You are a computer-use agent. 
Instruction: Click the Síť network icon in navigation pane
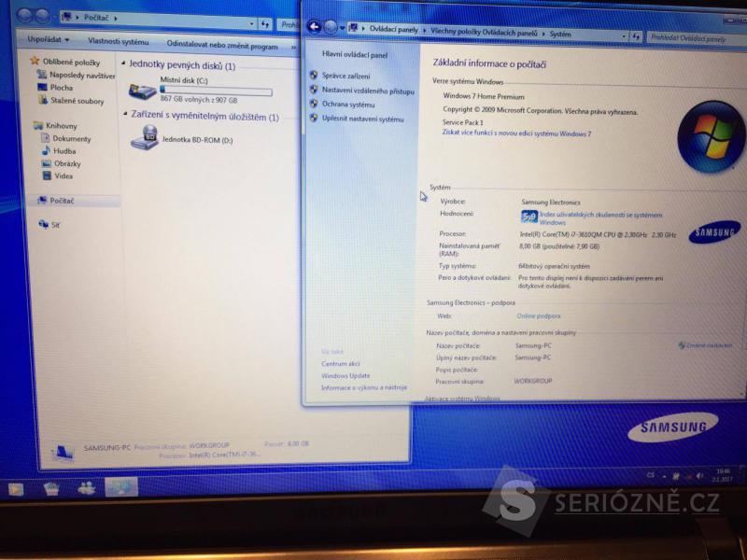[43, 224]
